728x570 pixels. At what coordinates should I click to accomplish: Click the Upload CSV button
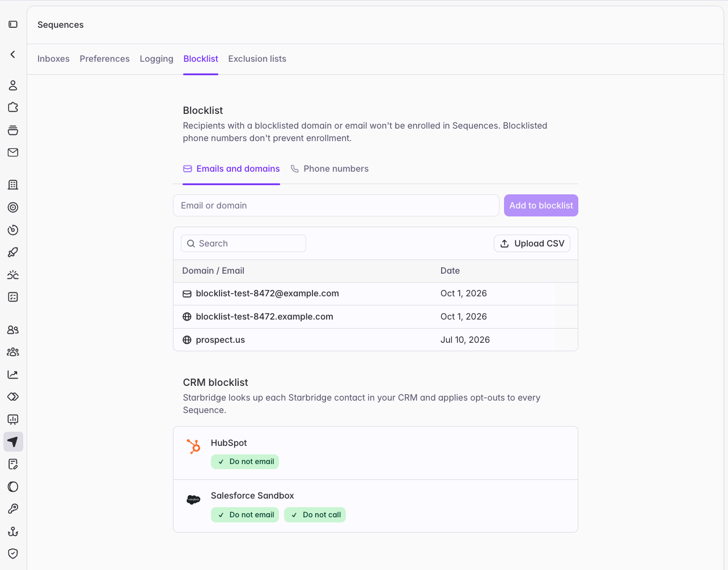(x=532, y=244)
